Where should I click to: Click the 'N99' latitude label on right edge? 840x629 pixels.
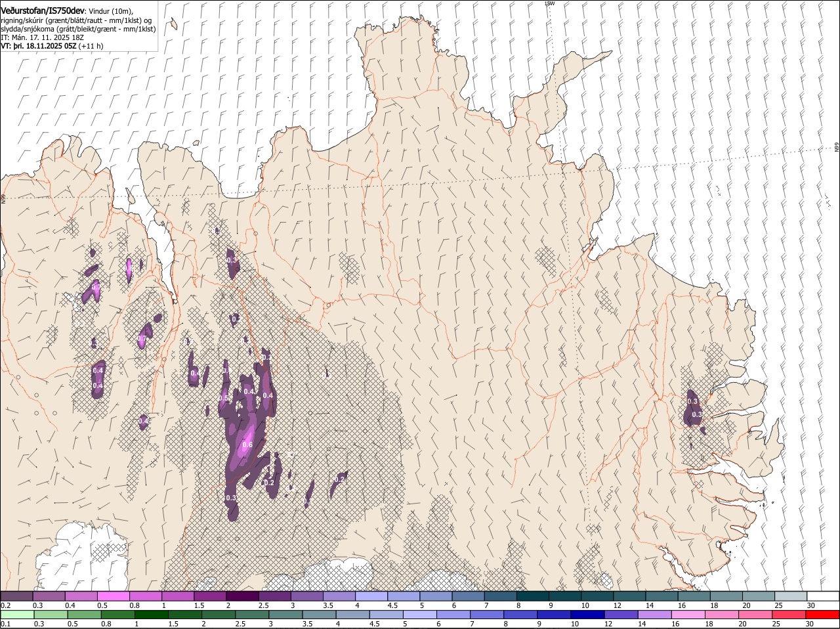837,148
